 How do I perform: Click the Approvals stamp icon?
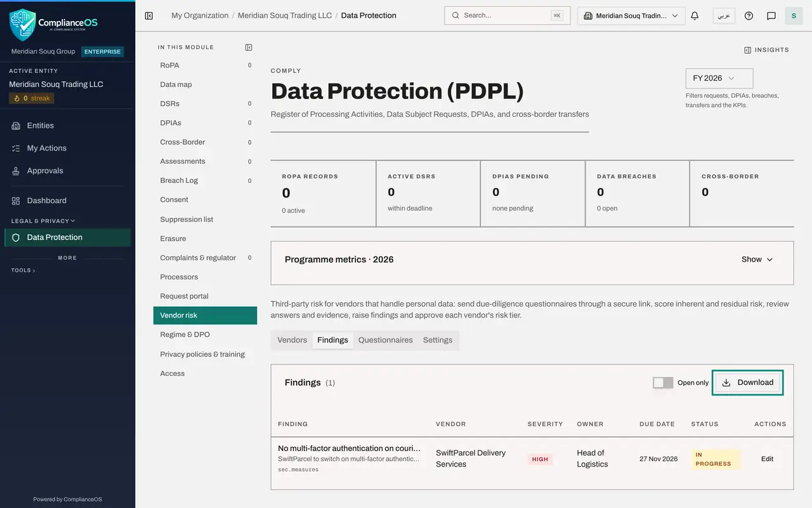pyautogui.click(x=16, y=171)
